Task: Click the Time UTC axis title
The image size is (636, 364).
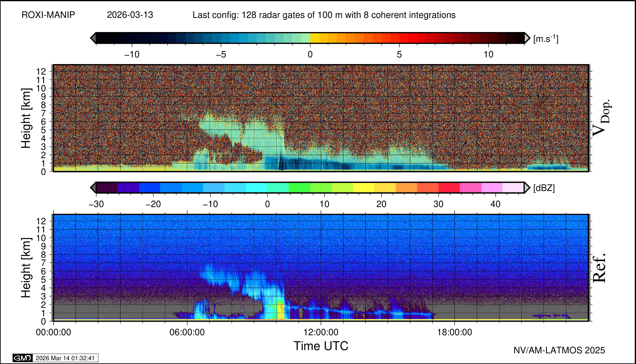Action: click(321, 346)
